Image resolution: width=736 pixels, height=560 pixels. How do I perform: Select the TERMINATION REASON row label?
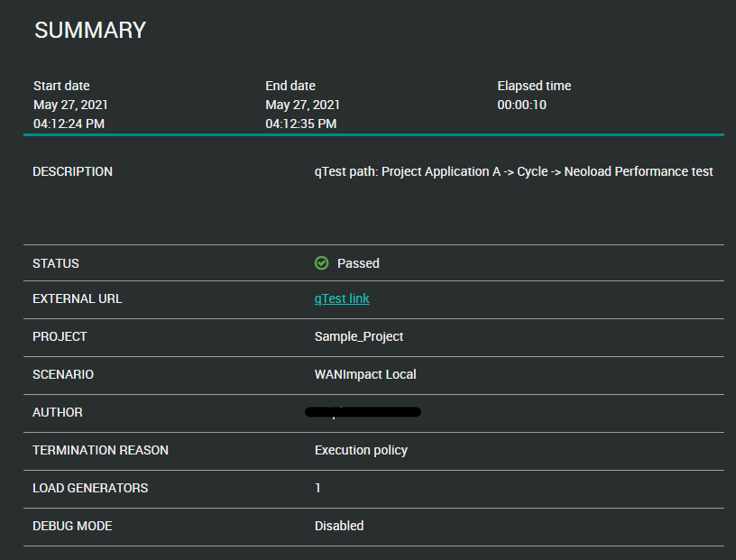[x=100, y=450]
